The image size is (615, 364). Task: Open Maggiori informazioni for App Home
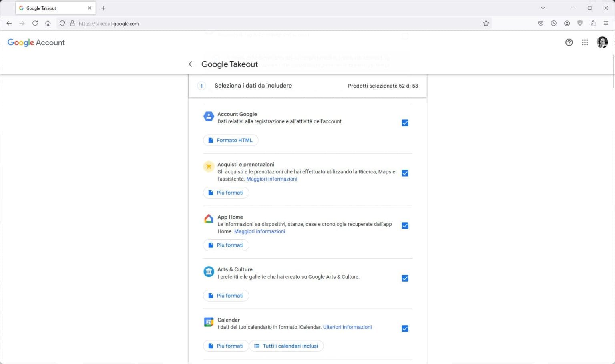click(259, 231)
